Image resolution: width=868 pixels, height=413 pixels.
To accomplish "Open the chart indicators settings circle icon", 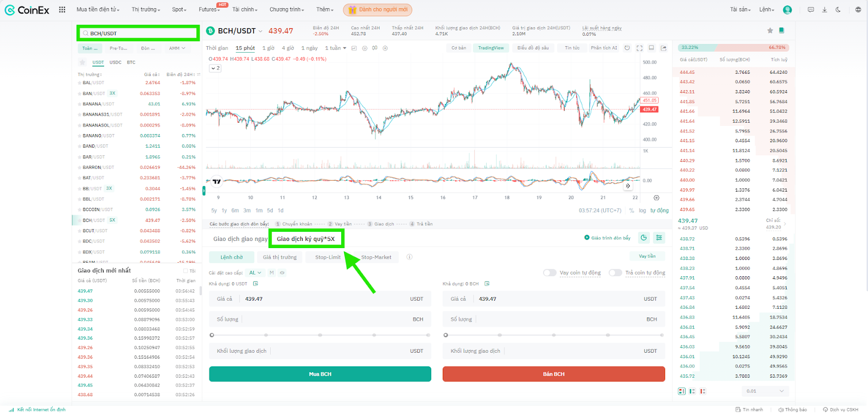I will (365, 48).
